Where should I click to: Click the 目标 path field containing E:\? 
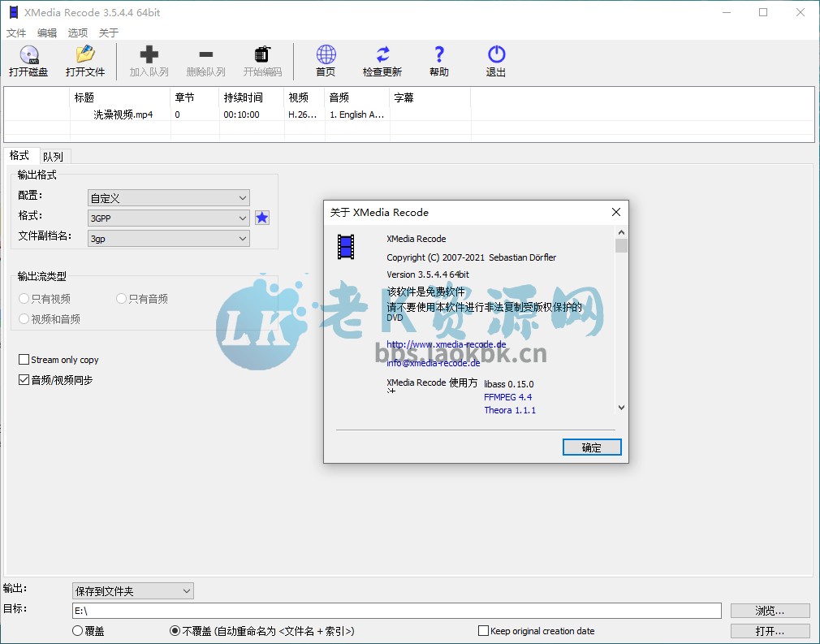tap(396, 611)
